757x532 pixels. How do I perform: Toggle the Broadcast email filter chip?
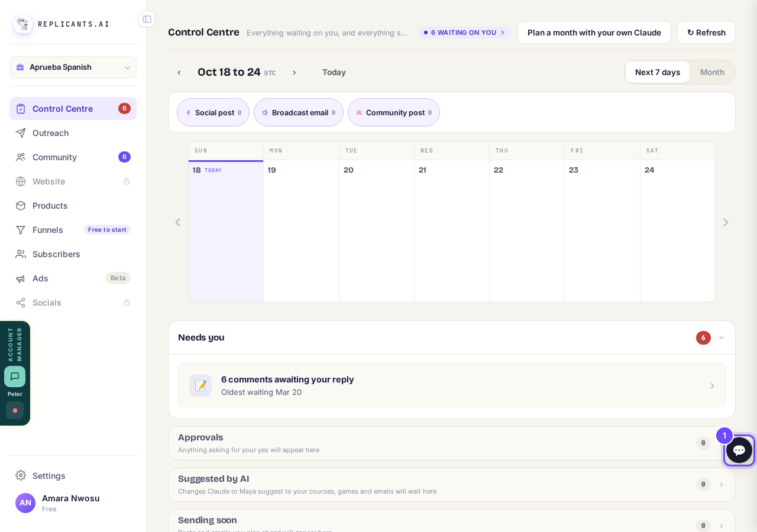point(299,112)
